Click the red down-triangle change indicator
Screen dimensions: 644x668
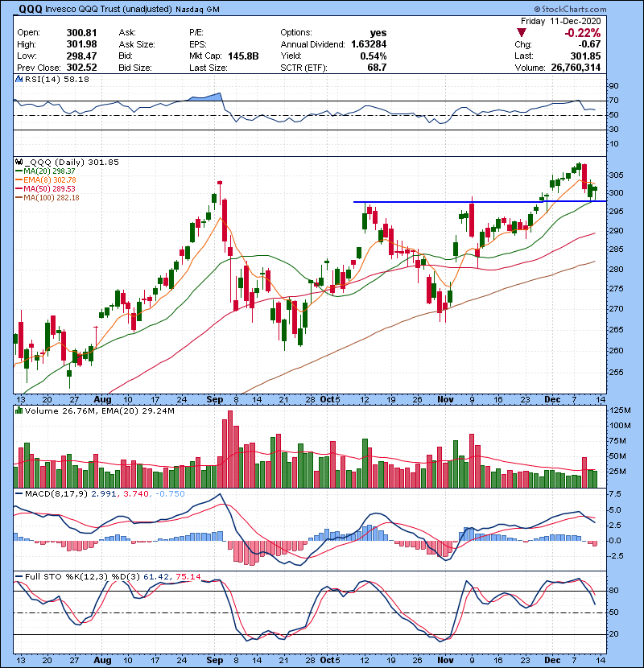pyautogui.click(x=522, y=32)
